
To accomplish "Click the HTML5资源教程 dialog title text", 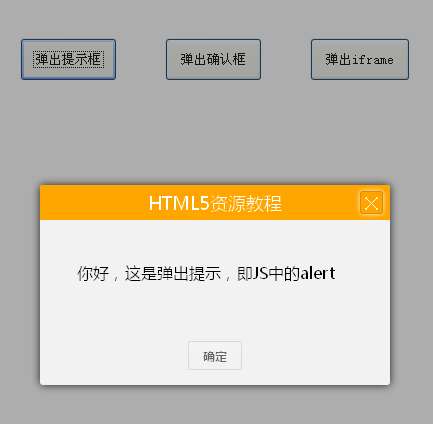I will tap(215, 203).
